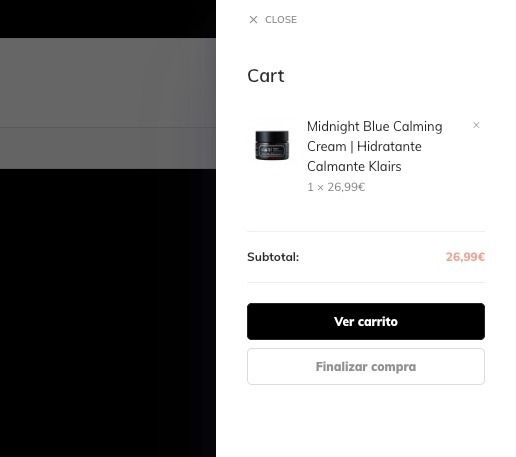516x457 pixels.
Task: Click the divider line below Subtotal
Action: 366,282
